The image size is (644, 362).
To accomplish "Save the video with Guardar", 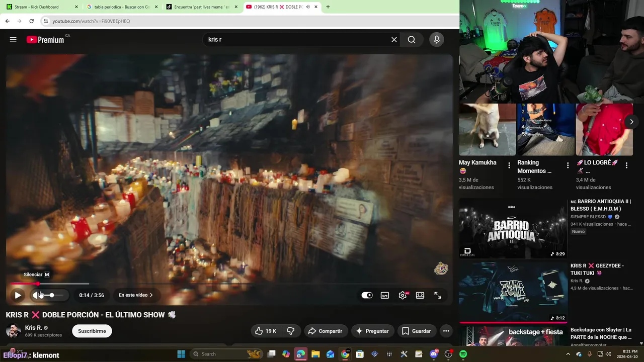I will tap(416, 331).
